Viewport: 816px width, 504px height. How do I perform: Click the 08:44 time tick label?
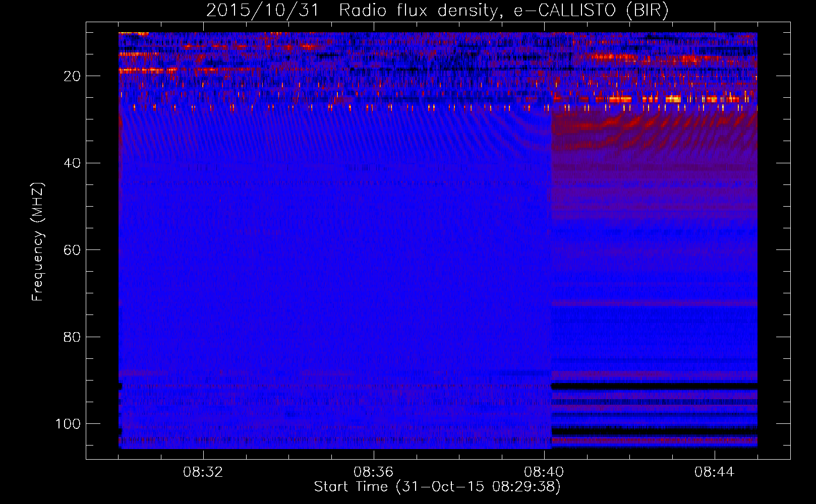coord(714,472)
